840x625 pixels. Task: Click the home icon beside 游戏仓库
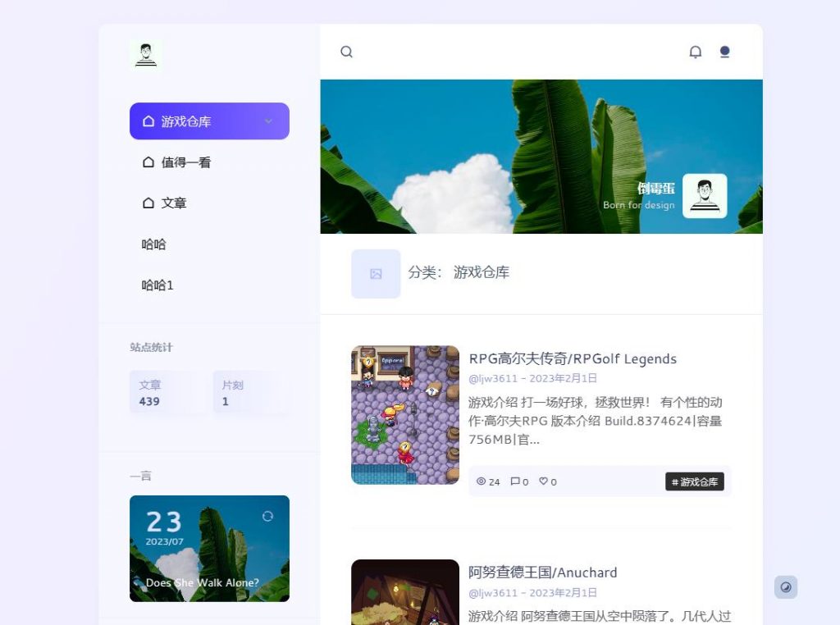(148, 121)
